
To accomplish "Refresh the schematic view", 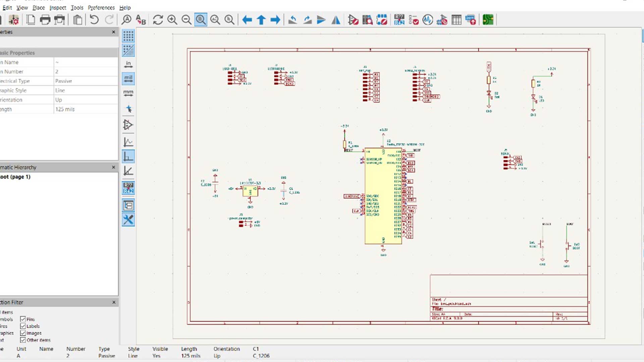I will [x=158, y=20].
